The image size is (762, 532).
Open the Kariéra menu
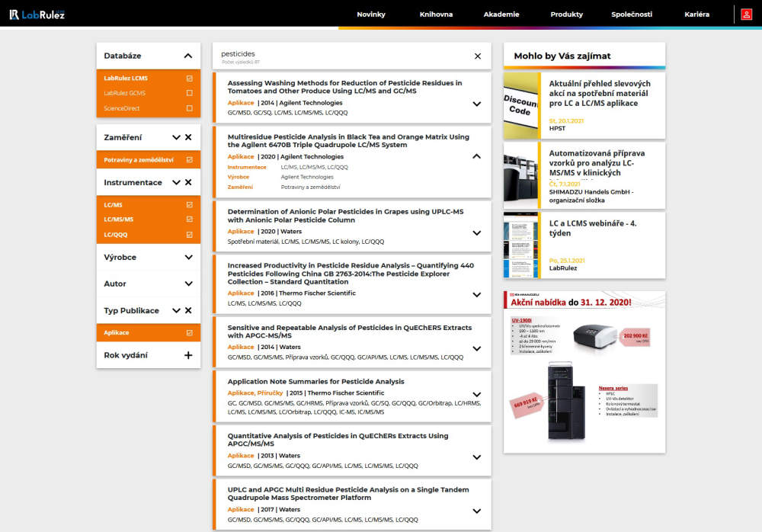point(696,14)
